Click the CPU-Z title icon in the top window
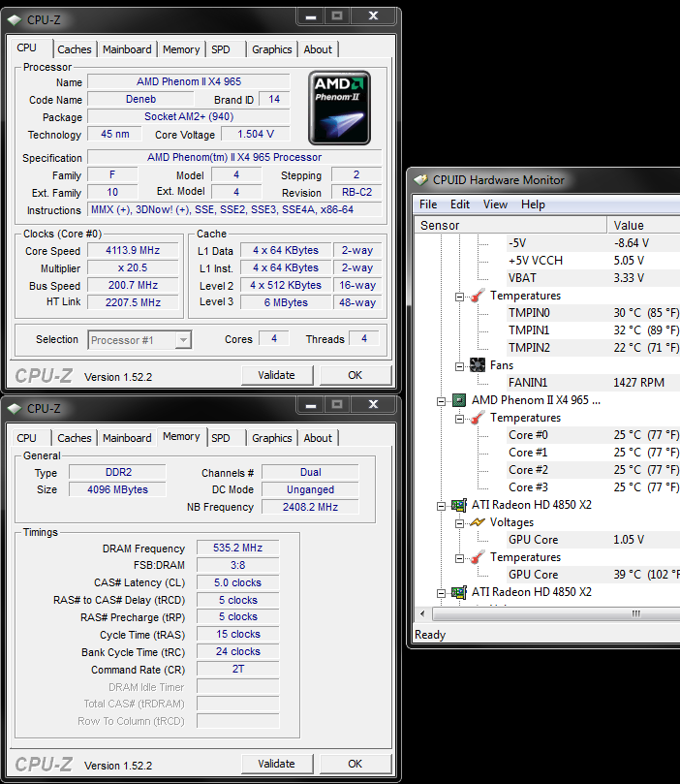 [15, 20]
